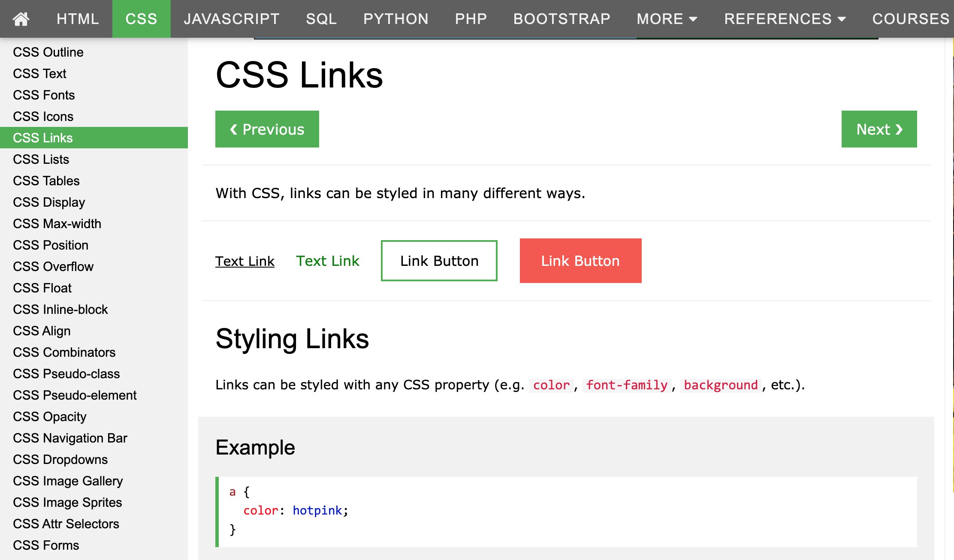The width and height of the screenshot is (954, 560).
Task: Click COURSES in the navigation bar
Action: [x=911, y=19]
